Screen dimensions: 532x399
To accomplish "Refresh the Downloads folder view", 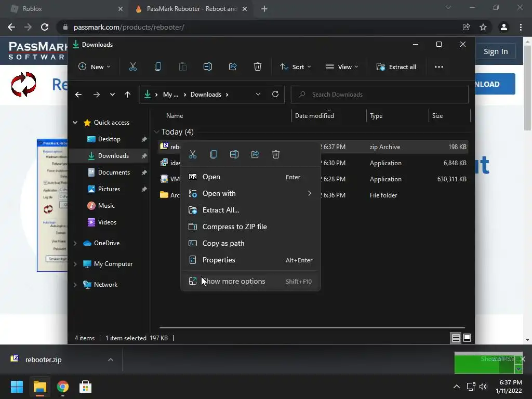I will click(x=275, y=95).
